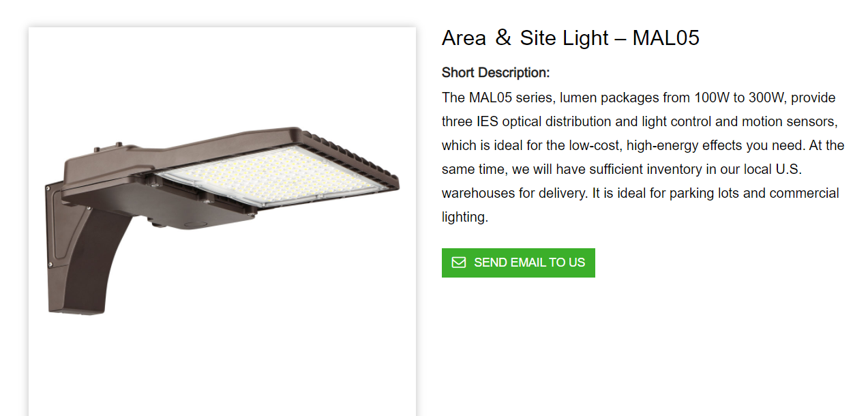The height and width of the screenshot is (416, 868).
Task: Click the 'Short Description:' heading
Action: pos(495,72)
